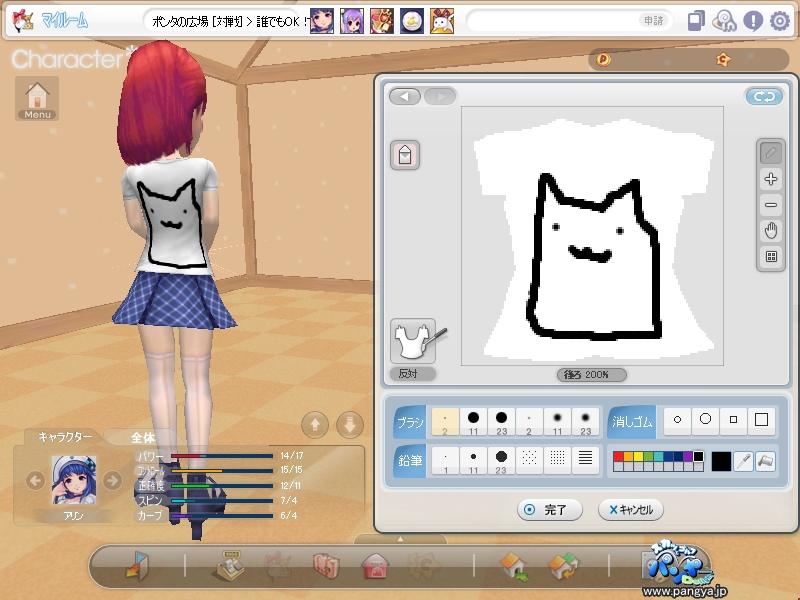Select the hand pan tool

coord(770,231)
